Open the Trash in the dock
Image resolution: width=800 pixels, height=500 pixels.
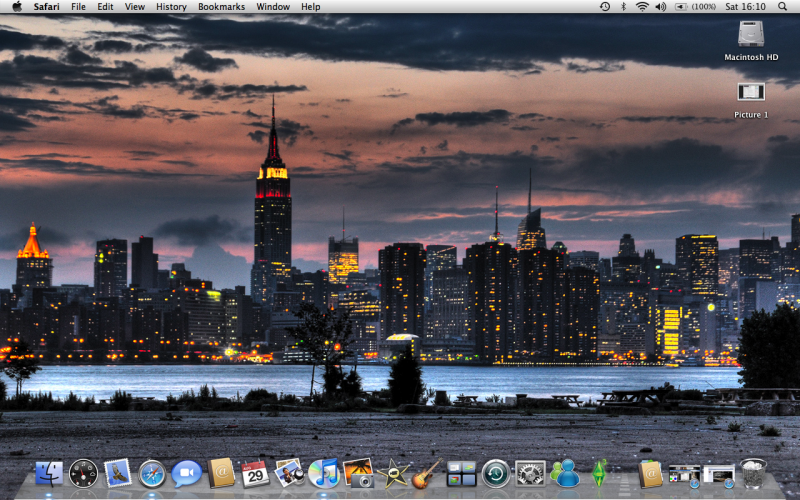pos(753,473)
